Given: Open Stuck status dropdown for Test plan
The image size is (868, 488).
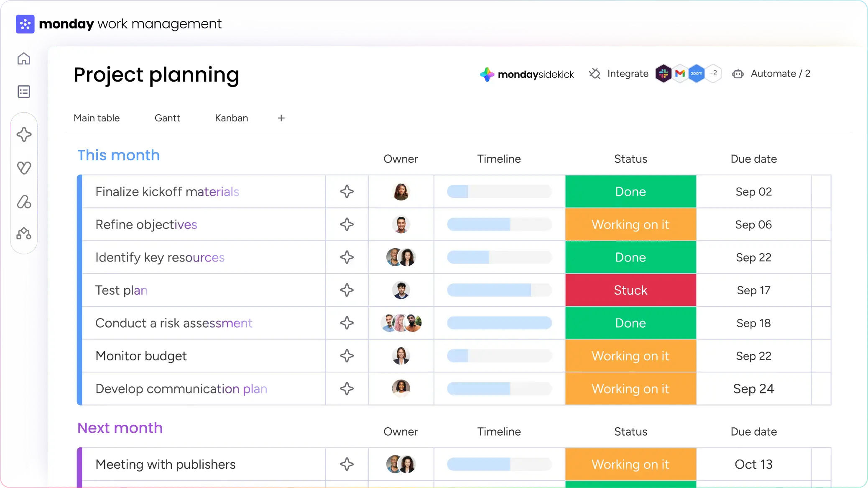Looking at the screenshot, I should (631, 290).
